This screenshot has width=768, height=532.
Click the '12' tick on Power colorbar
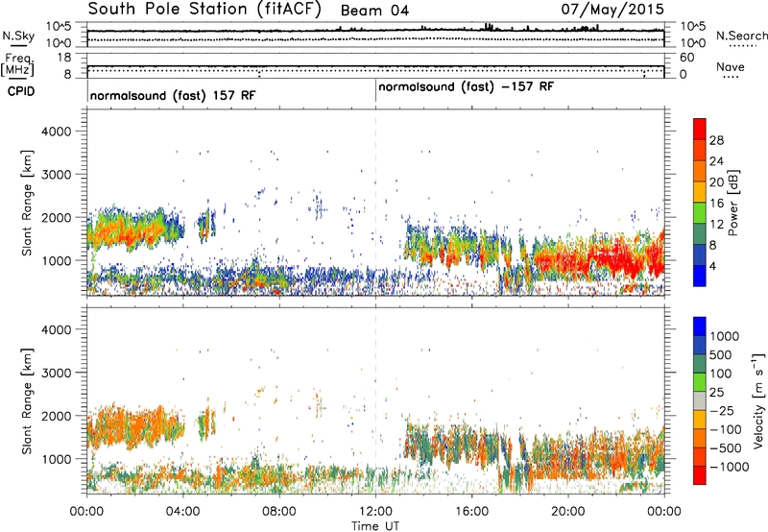tap(716, 225)
